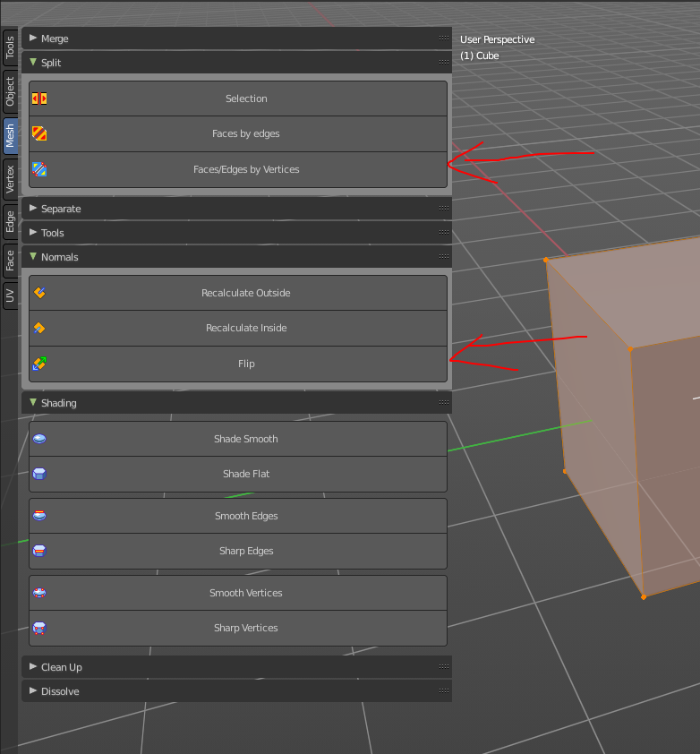Click the Smooth Vertices button
Image resolution: width=700 pixels, height=754 pixels.
pos(238,593)
